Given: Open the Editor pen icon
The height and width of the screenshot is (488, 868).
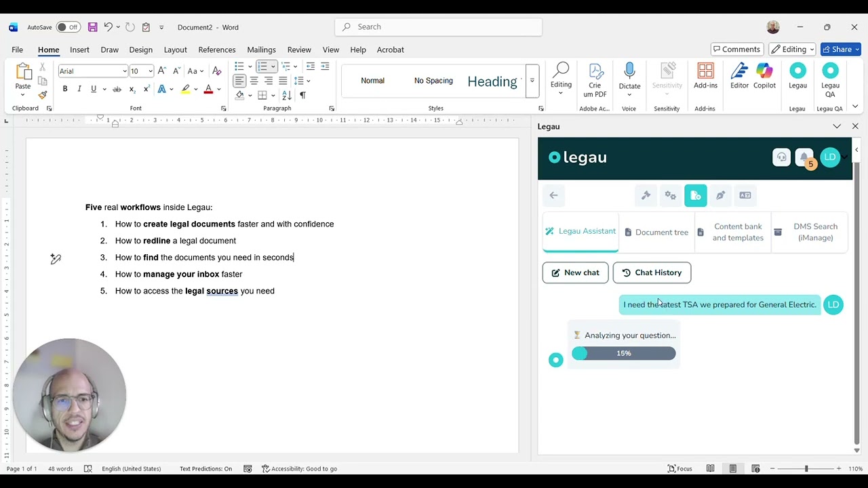Looking at the screenshot, I should 739,71.
